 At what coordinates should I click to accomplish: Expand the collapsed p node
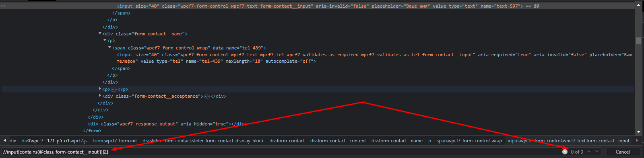click(100, 89)
